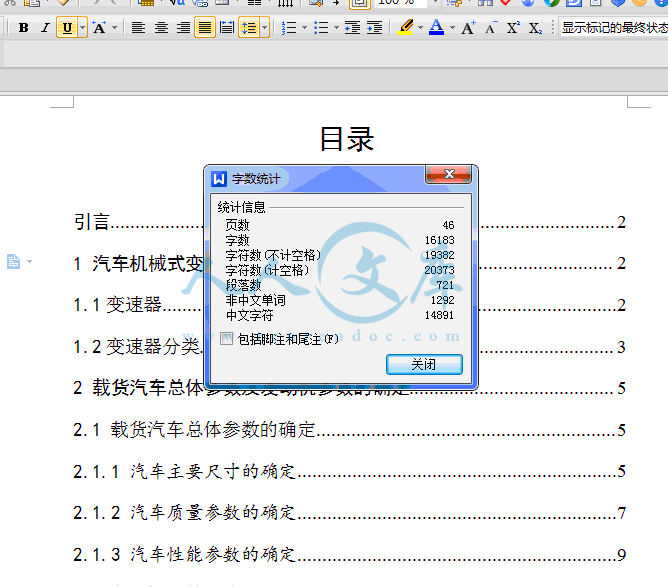This screenshot has height=587, width=668.
Task: Click 字符数(计空格) value 20373
Action: pos(439,270)
